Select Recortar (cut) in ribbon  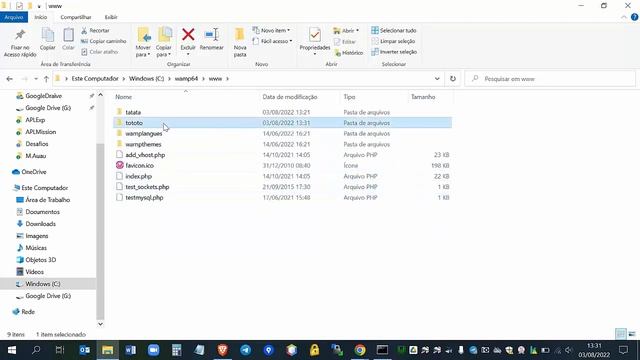95,31
